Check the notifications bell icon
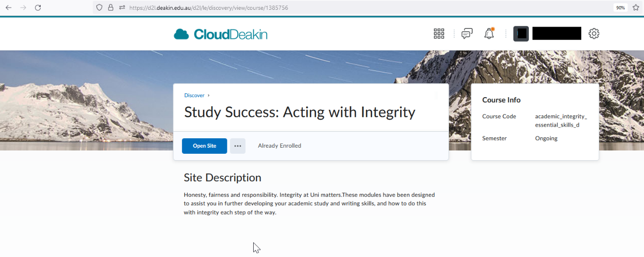 (x=489, y=34)
